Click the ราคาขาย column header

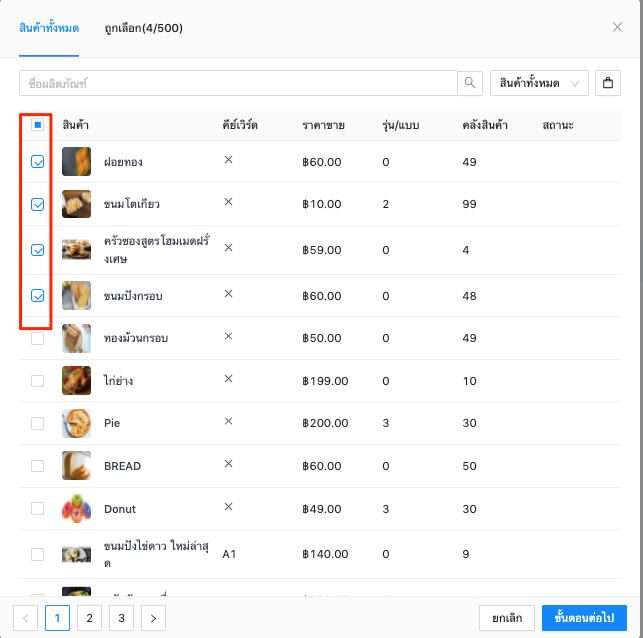coord(323,125)
